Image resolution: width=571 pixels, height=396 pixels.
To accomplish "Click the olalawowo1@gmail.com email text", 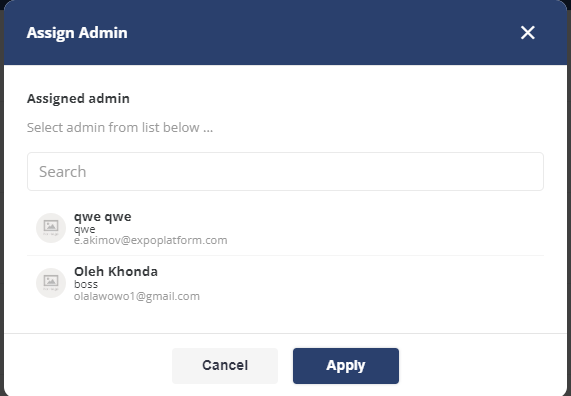I will 137,296.
